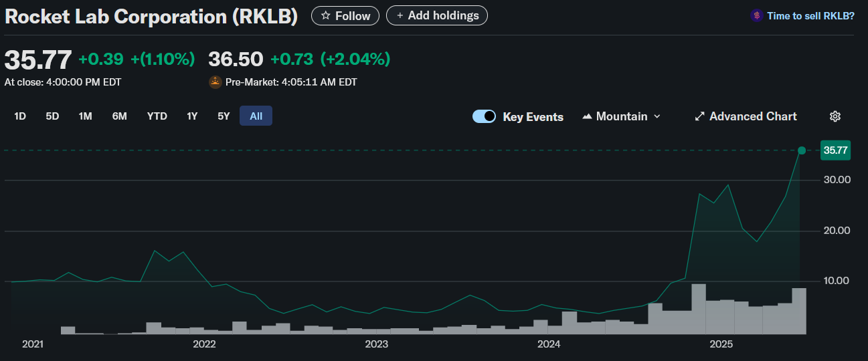The height and width of the screenshot is (361, 868).
Task: Click the 2022 label on the time axis
Action: pos(204,344)
